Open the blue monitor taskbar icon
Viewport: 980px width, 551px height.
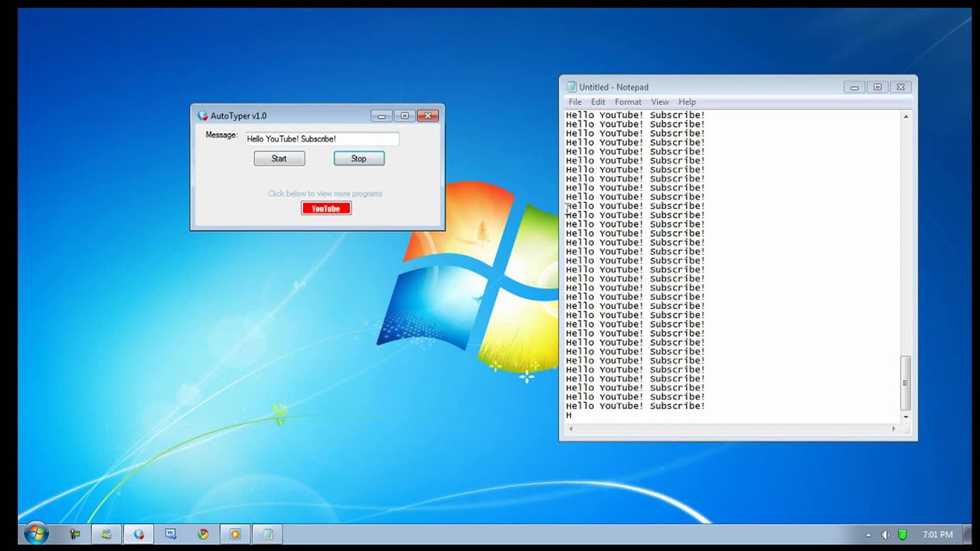click(171, 534)
